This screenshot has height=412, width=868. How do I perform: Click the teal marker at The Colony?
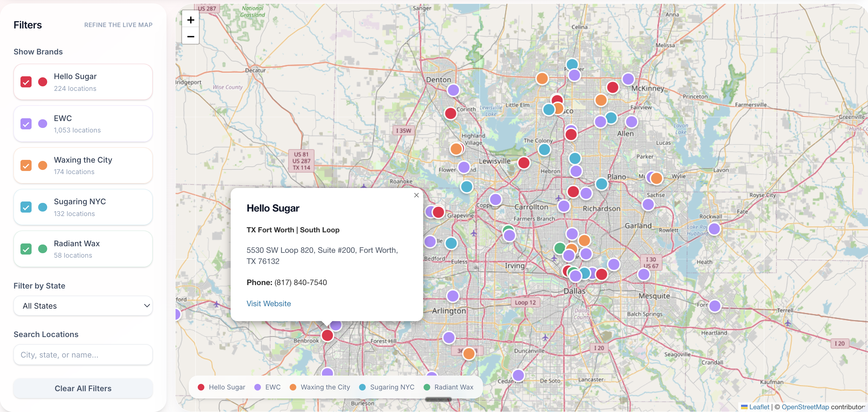[544, 150]
